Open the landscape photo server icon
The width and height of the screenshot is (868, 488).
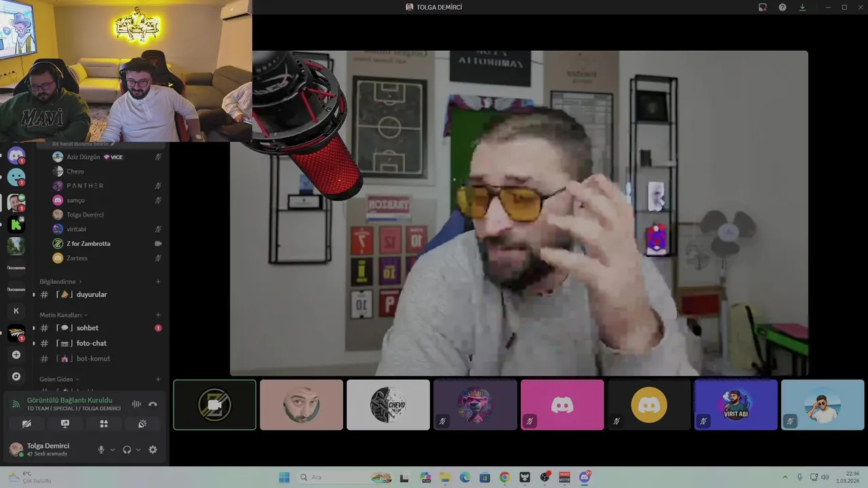point(16,246)
